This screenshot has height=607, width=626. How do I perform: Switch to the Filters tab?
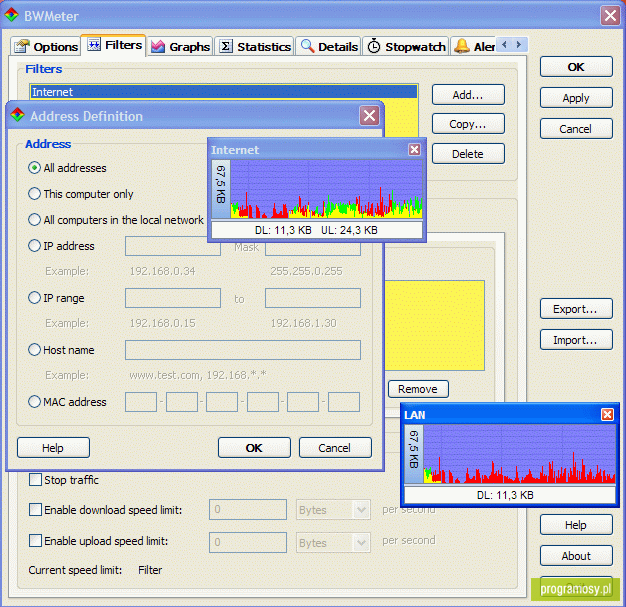click(x=114, y=46)
